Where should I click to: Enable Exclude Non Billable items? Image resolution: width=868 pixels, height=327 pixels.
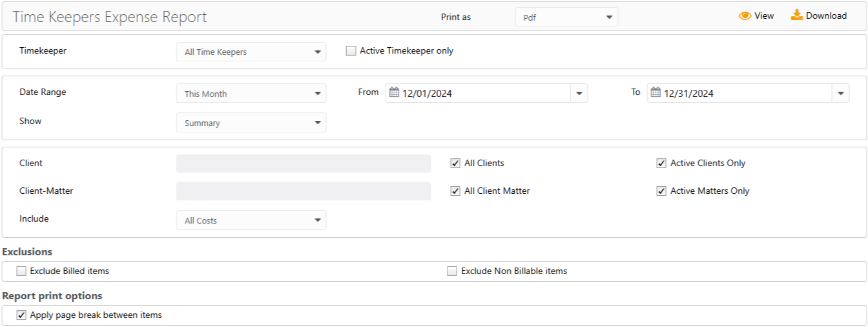(x=452, y=271)
